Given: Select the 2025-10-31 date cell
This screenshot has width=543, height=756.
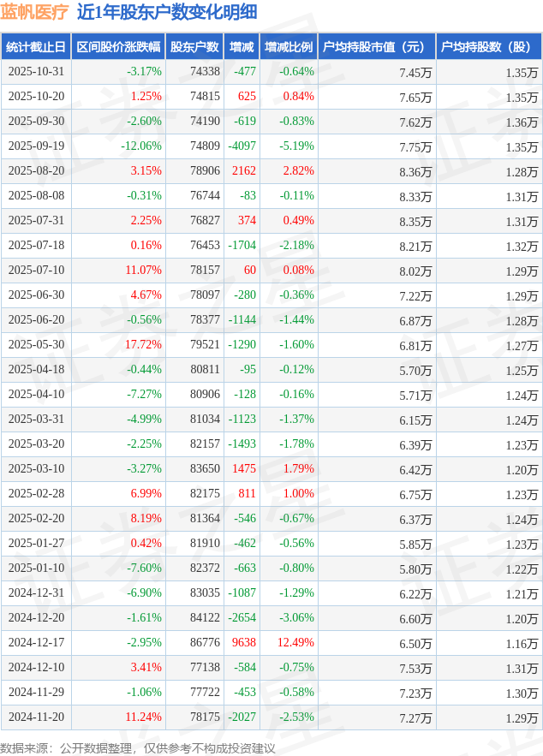Looking at the screenshot, I should click(35, 72).
